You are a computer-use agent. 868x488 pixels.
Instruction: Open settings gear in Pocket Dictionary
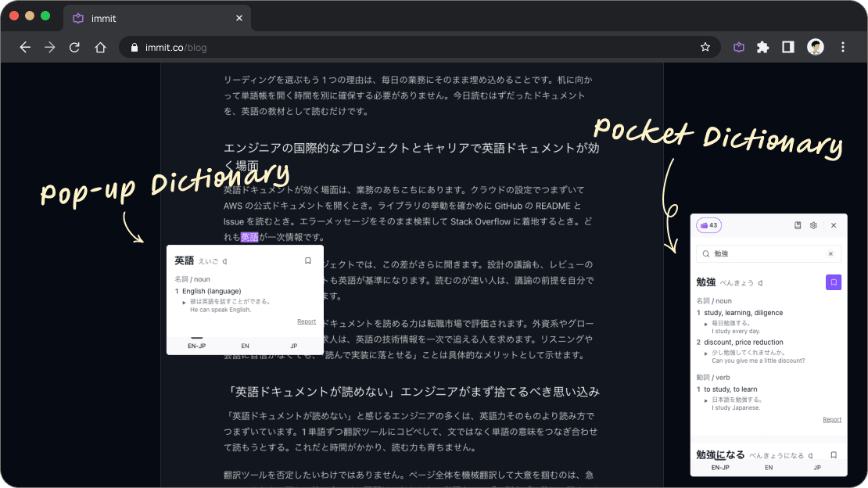(x=813, y=225)
